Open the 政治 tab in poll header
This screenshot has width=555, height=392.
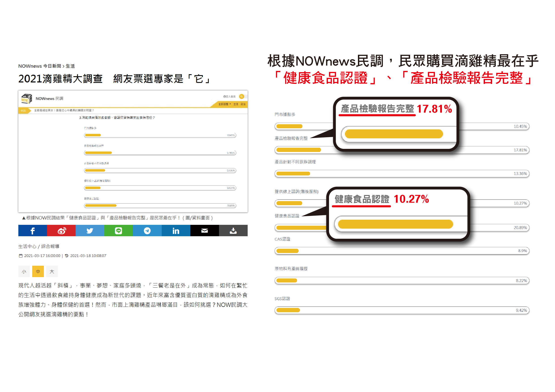point(243,104)
